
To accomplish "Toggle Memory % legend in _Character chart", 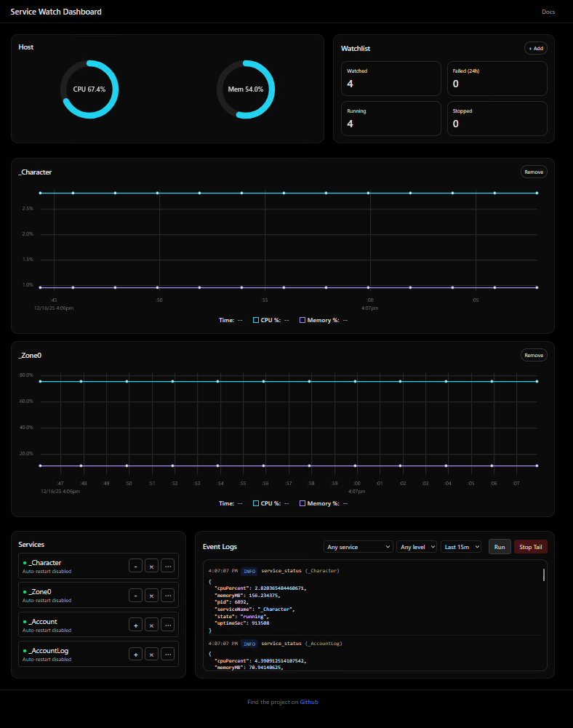I will 319,320.
